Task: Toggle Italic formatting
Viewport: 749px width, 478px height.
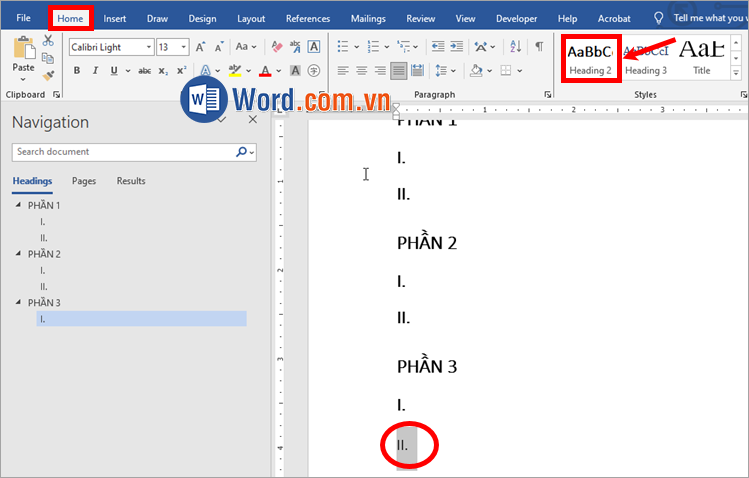Action: (x=95, y=70)
